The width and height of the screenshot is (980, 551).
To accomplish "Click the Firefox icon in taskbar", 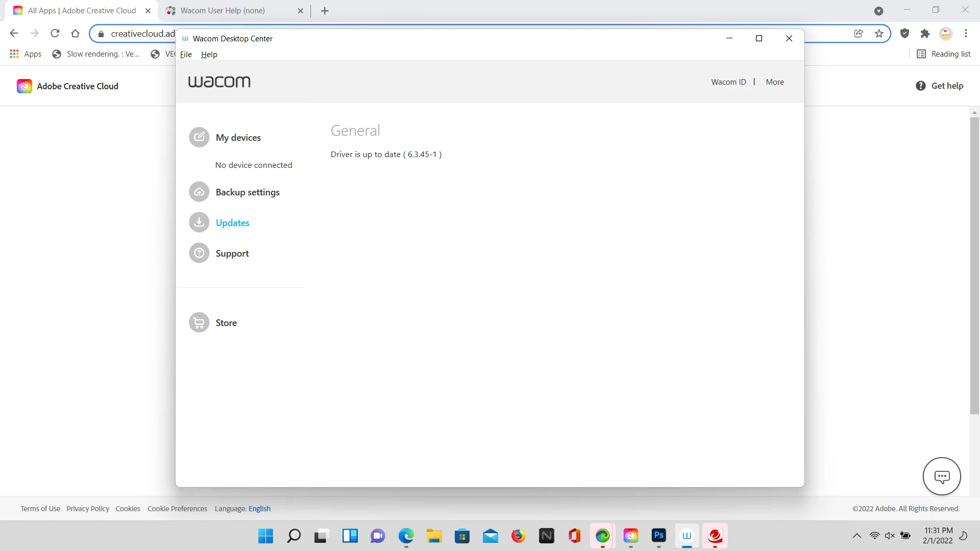I will pos(518,536).
